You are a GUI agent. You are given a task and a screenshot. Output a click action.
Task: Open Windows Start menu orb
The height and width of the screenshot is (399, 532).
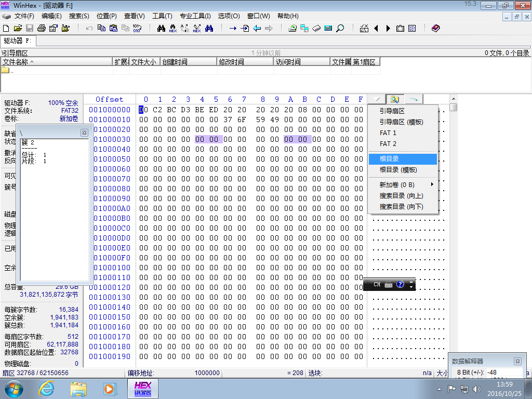[x=14, y=389]
